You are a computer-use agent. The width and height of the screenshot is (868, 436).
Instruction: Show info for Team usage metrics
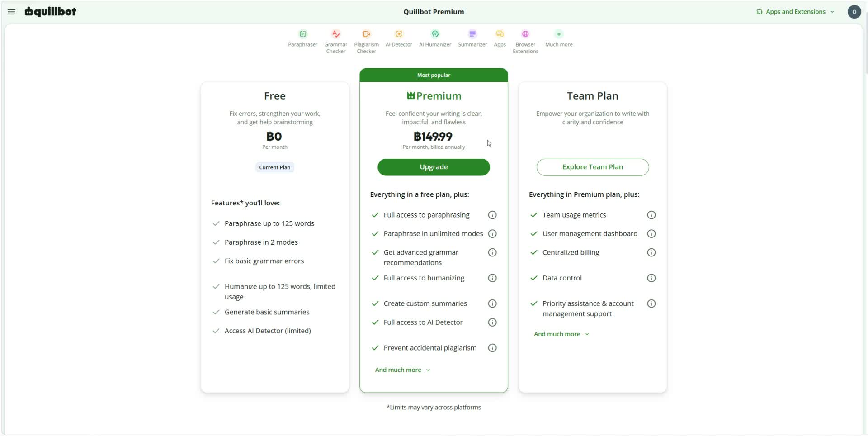(x=651, y=215)
